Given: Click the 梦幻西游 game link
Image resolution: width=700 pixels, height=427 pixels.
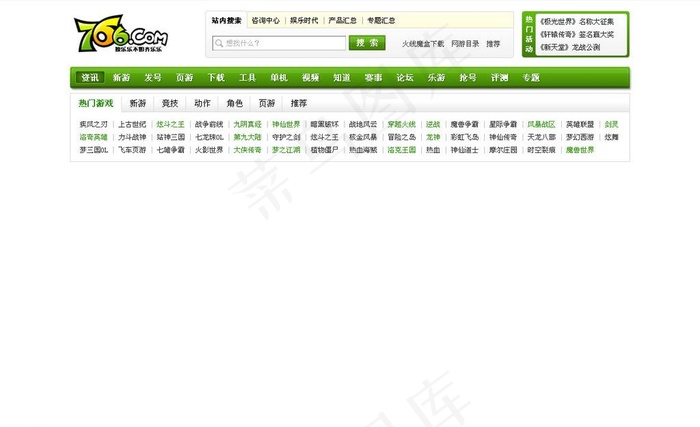Looking at the screenshot, I should 580,137.
